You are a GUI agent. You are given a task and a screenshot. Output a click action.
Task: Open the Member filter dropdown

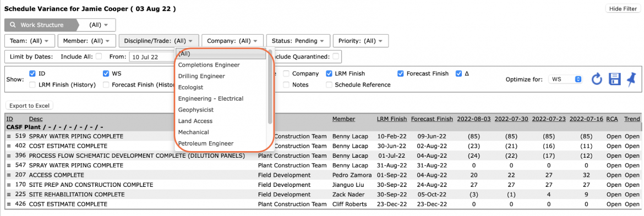(x=86, y=41)
